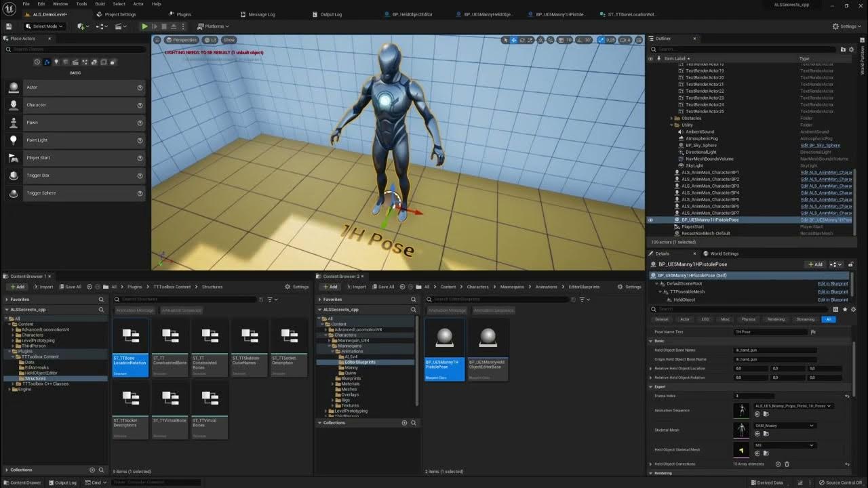Select ST_TTVirtualBone asset in Content Browser 1
The height and width of the screenshot is (488, 868).
coord(170,410)
